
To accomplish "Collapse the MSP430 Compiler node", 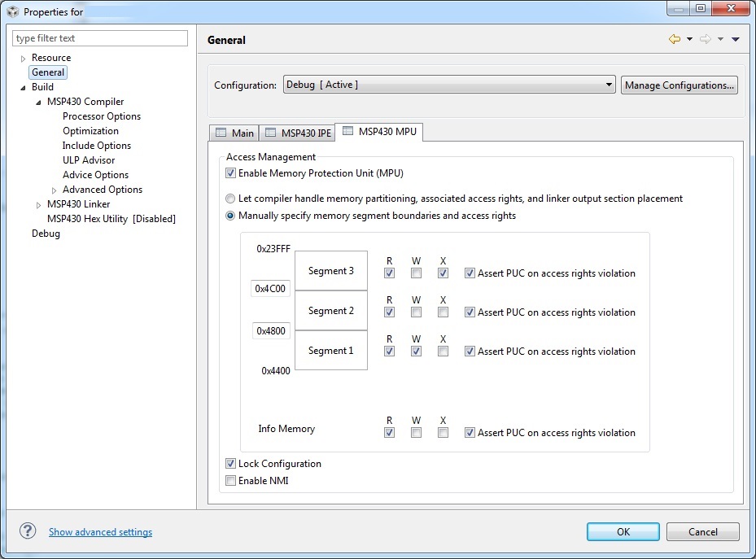I will point(38,103).
